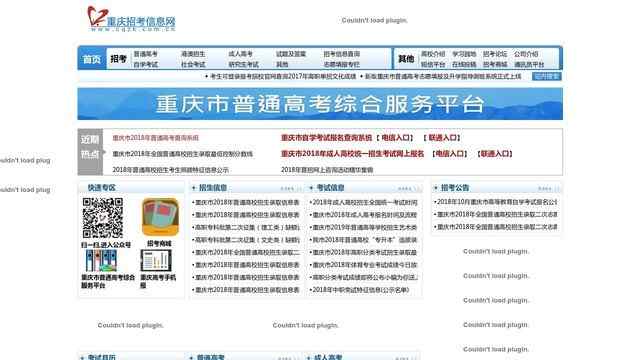Go to the 首页 home tab
The height and width of the screenshot is (360, 640).
tap(92, 59)
